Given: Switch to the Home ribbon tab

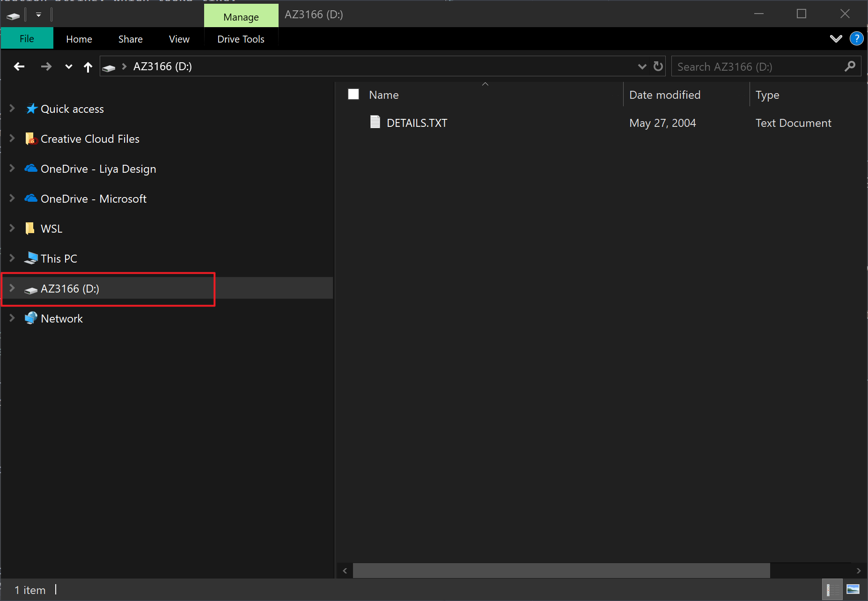Looking at the screenshot, I should (79, 39).
